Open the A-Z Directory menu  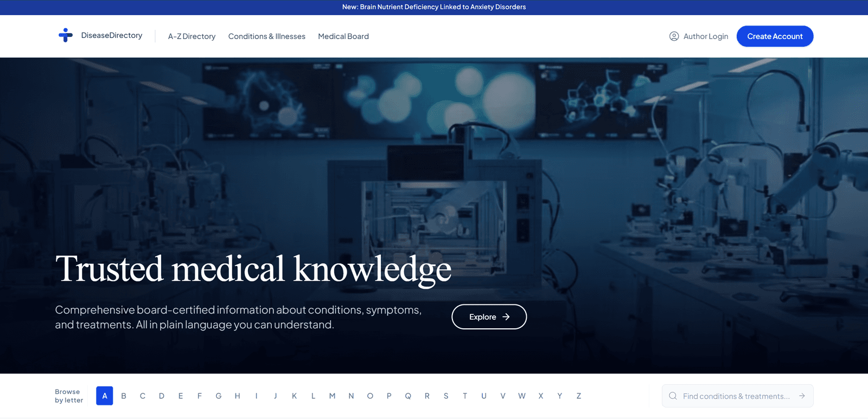click(x=192, y=36)
